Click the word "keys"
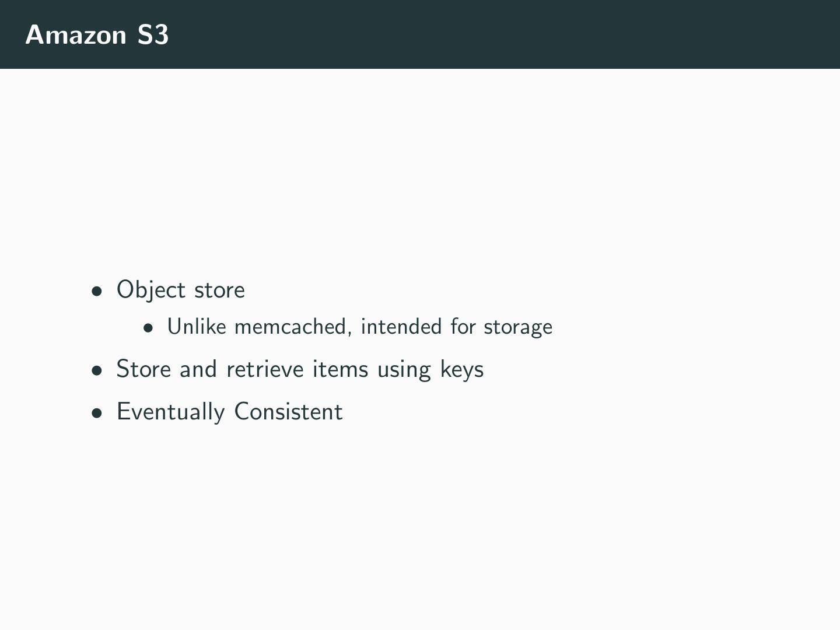Screen dimensions: 840x630 462,370
